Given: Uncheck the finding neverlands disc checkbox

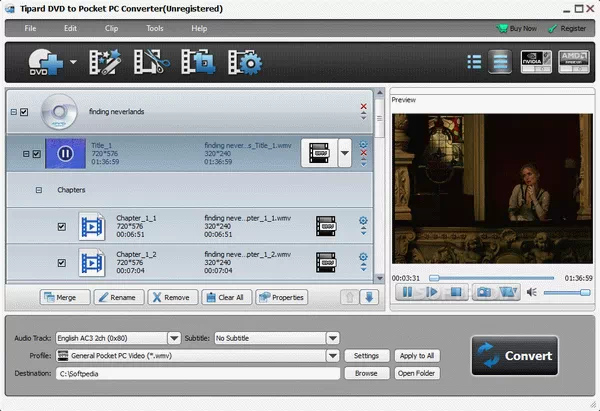Looking at the screenshot, I should click(24, 113).
